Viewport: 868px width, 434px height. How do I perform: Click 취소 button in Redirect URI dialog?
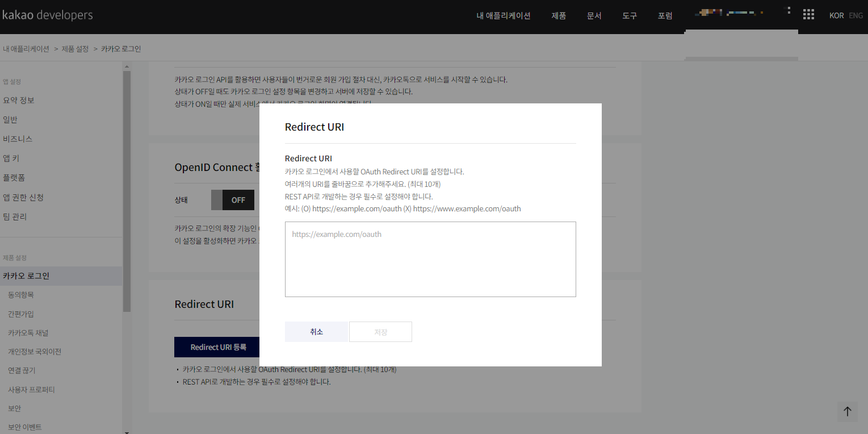coord(316,332)
